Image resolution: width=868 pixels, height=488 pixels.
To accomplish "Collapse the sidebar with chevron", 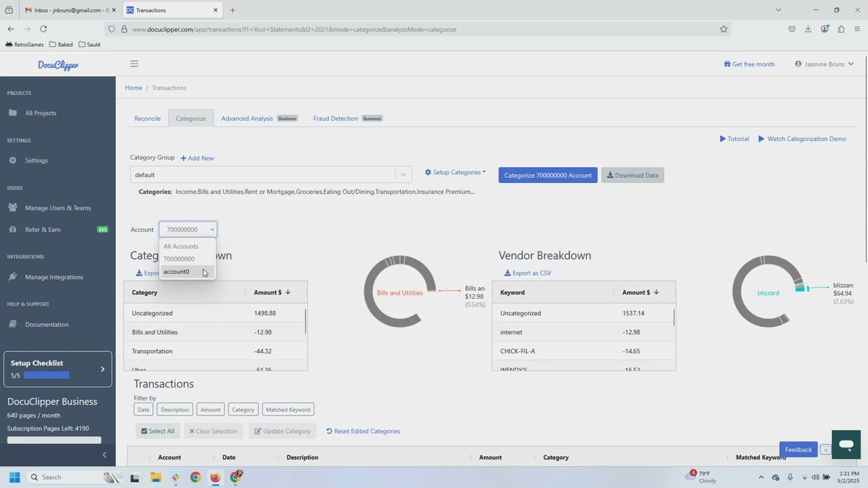I will [x=104, y=455].
